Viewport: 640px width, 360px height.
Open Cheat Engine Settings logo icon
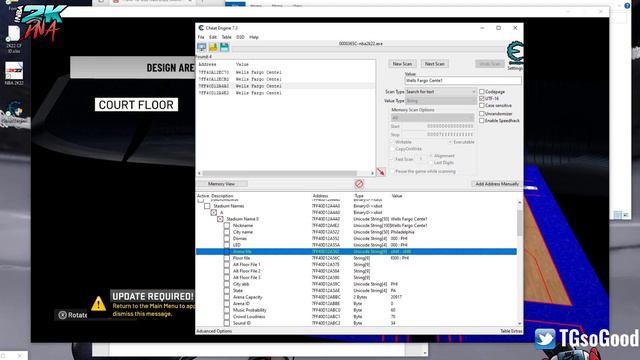[x=515, y=53]
